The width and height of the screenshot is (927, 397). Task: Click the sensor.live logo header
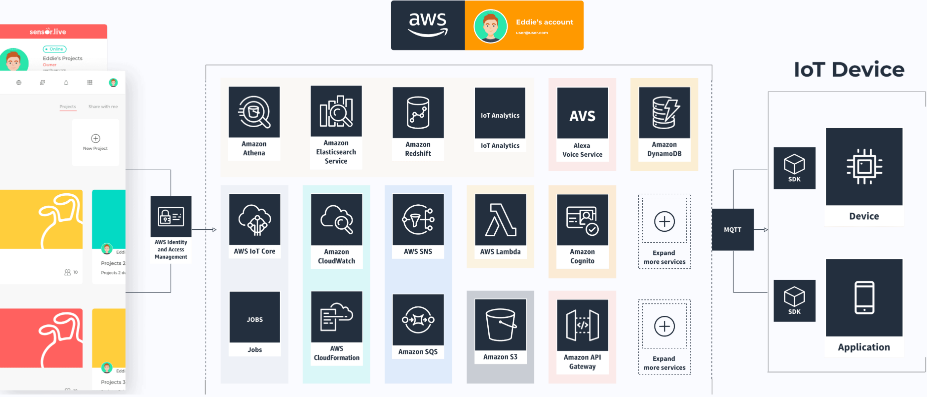click(47, 31)
